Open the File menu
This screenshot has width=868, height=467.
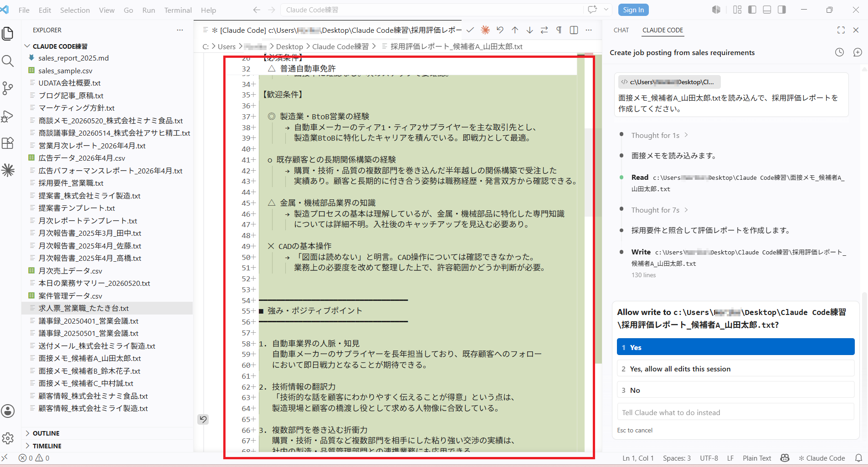click(24, 10)
